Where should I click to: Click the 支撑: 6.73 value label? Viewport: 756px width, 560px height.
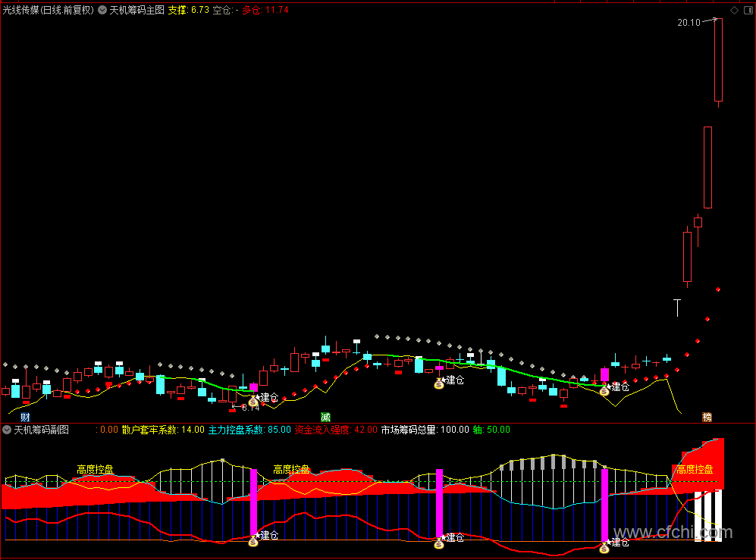click(189, 10)
